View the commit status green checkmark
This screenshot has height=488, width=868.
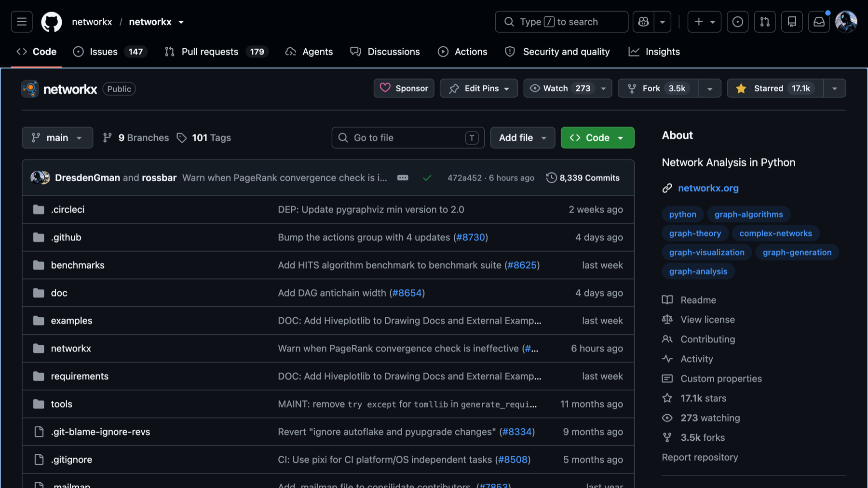click(x=427, y=178)
